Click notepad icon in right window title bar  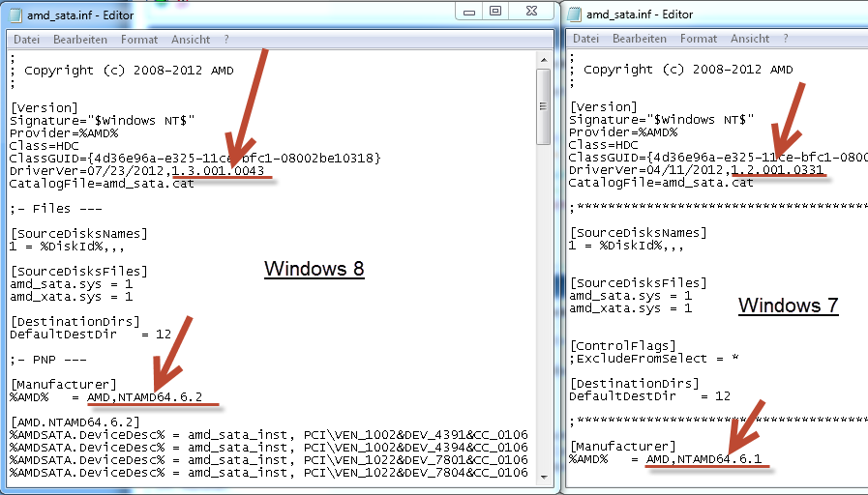[x=575, y=14]
